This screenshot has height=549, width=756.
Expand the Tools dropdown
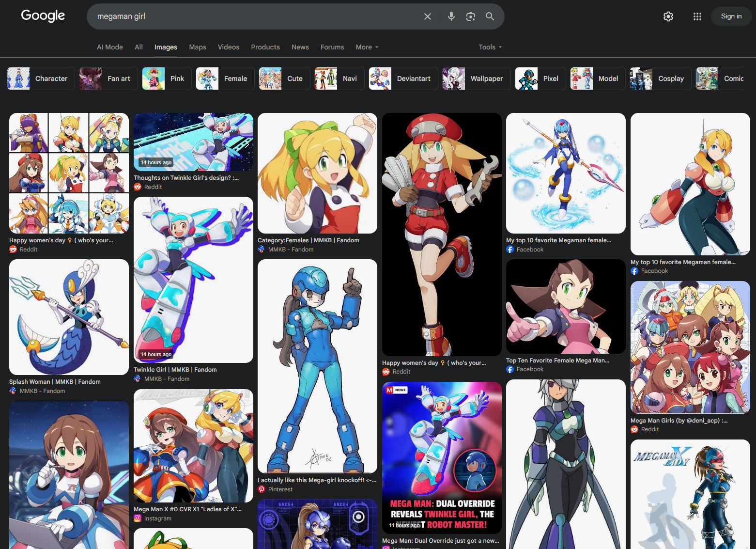[x=490, y=47]
